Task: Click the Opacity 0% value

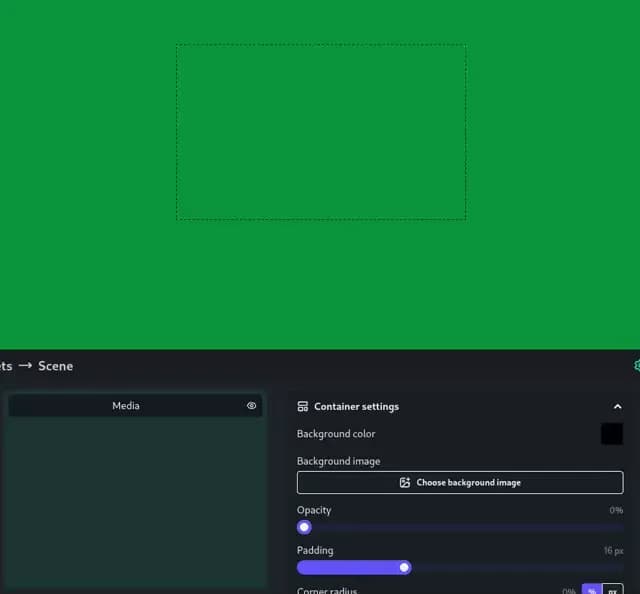Action: coord(616,510)
